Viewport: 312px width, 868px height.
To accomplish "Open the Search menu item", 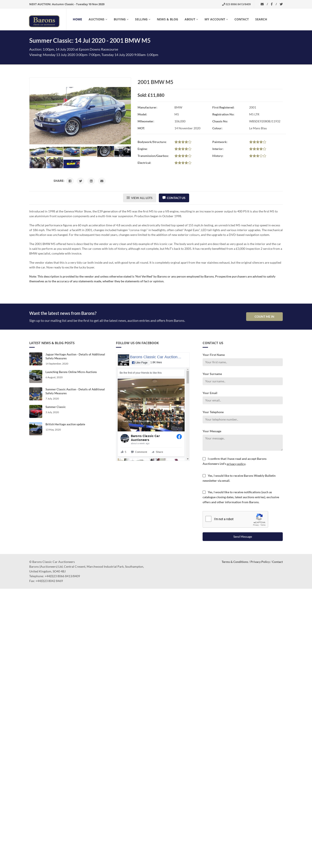I will coord(261,19).
